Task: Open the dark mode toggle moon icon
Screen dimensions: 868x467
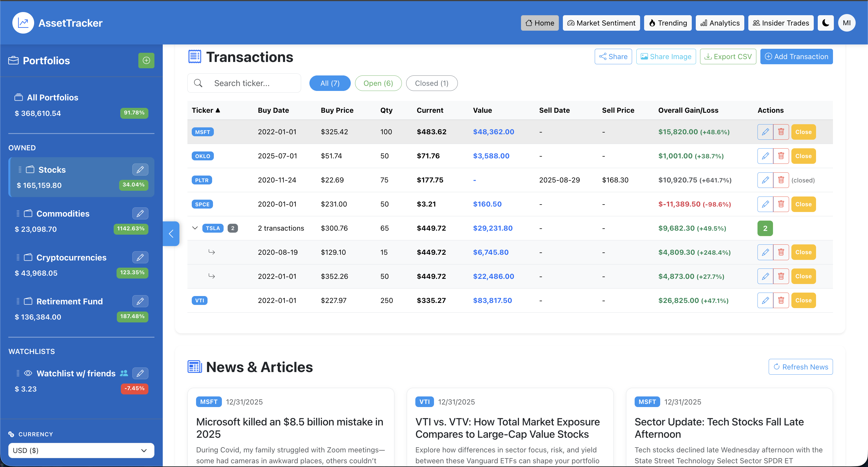Action: [825, 23]
